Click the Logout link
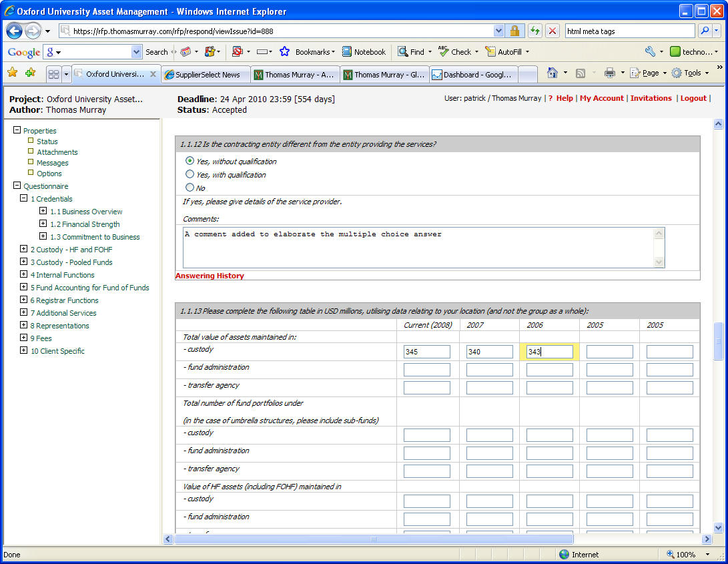 coord(693,98)
